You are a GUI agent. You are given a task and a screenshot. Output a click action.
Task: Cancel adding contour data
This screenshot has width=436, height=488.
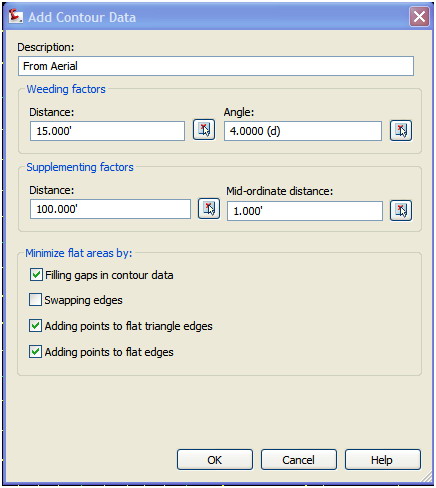pos(299,460)
